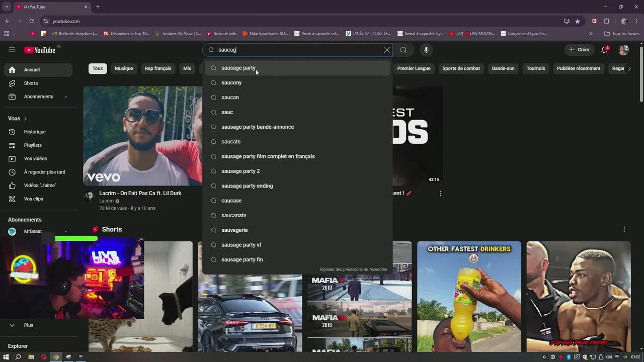Choose the "sausage party 2" suggestion

297,171
